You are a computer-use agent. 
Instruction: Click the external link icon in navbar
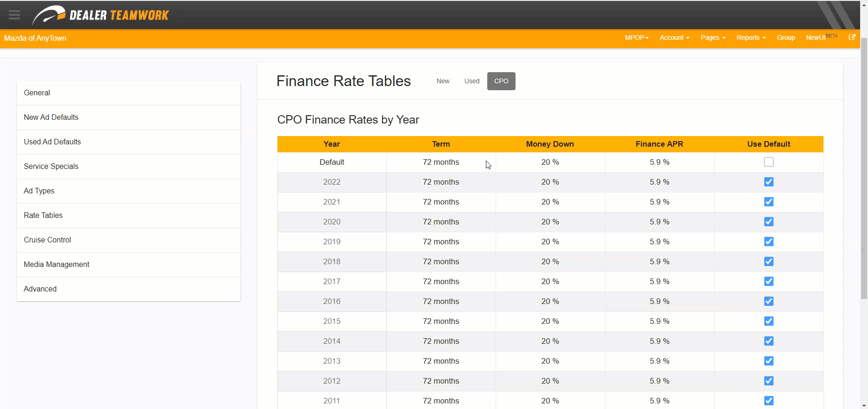(x=852, y=37)
